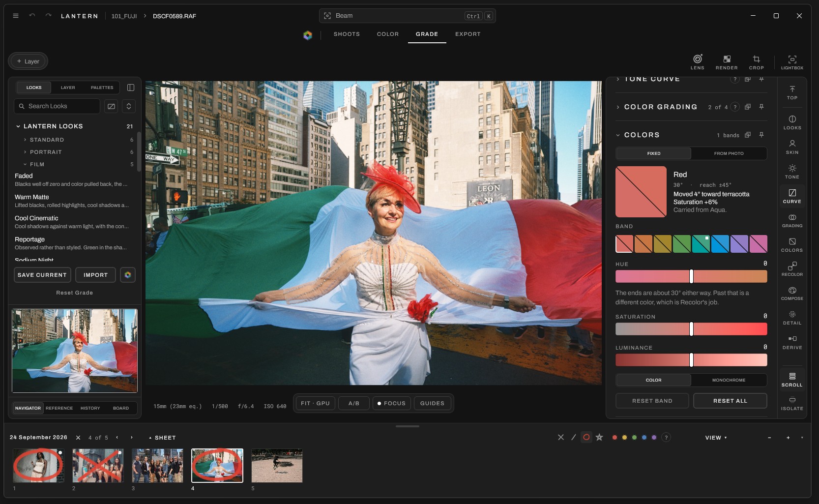This screenshot has height=504, width=819.
Task: Click Reset All button
Action: [x=730, y=401]
